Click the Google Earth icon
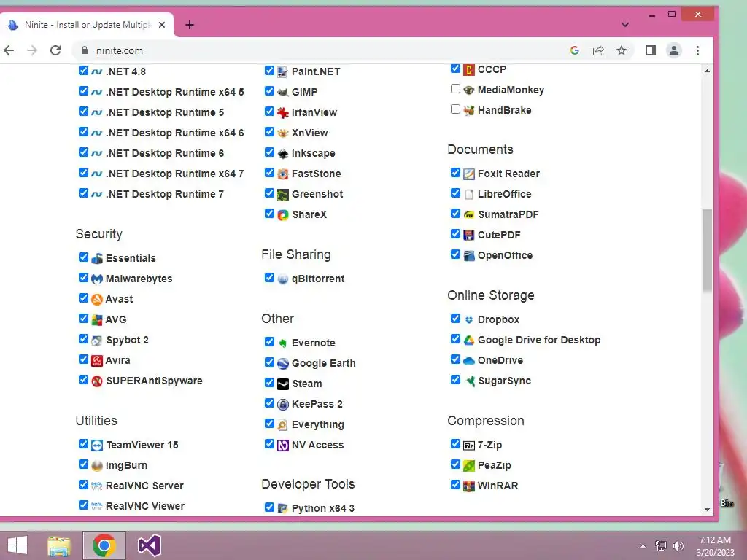The image size is (747, 560). click(282, 364)
